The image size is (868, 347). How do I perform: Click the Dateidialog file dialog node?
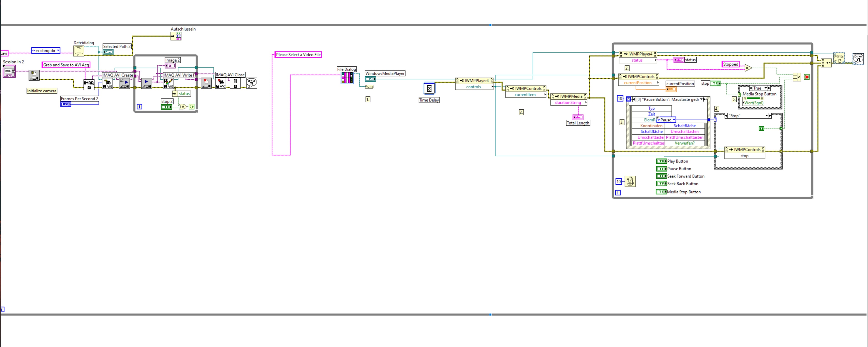coord(78,51)
